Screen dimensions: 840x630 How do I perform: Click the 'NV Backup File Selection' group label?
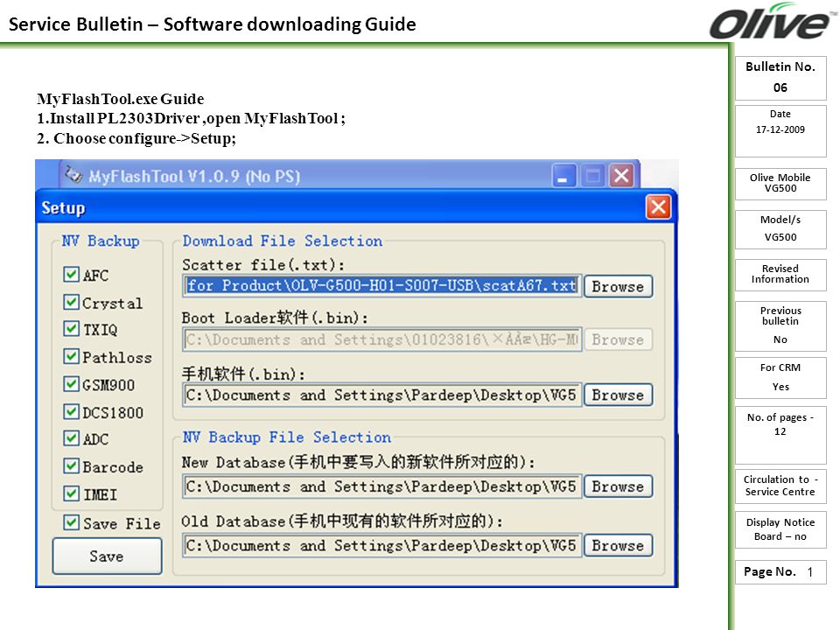(x=287, y=437)
